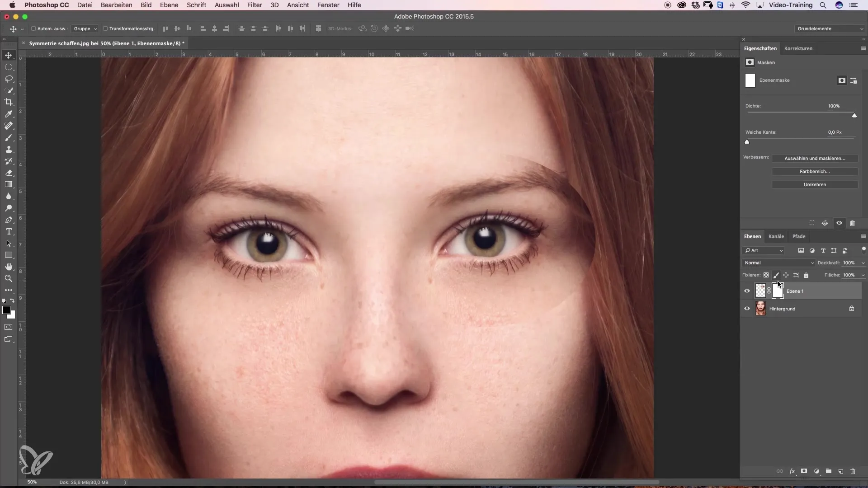Select the Gradient tool

pos(9,184)
